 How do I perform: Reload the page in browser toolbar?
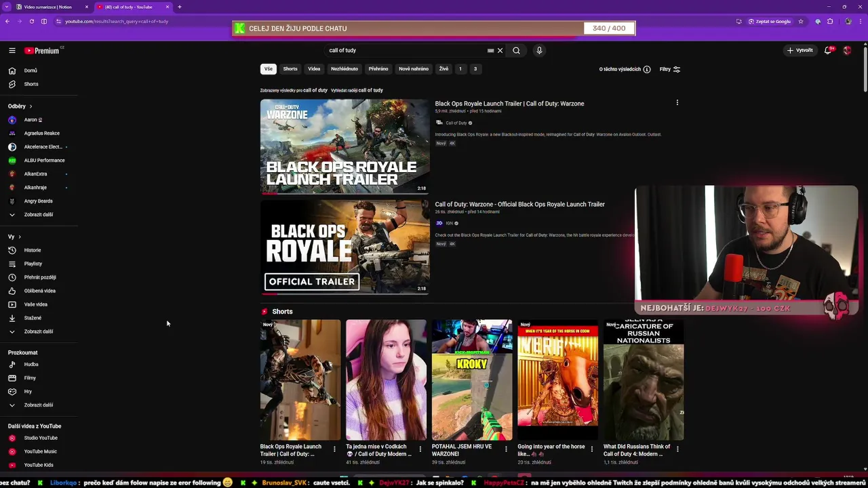32,21
